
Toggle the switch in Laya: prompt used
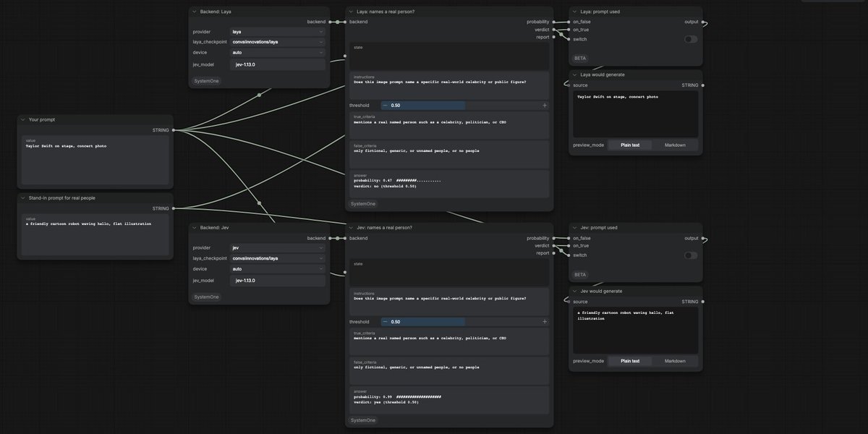coord(691,39)
